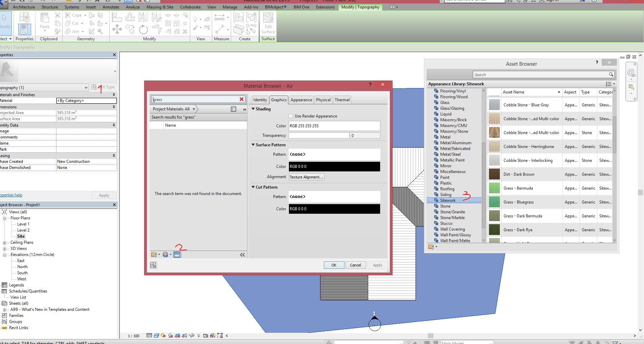Select Grass - Bluegrass asset row

(550, 202)
